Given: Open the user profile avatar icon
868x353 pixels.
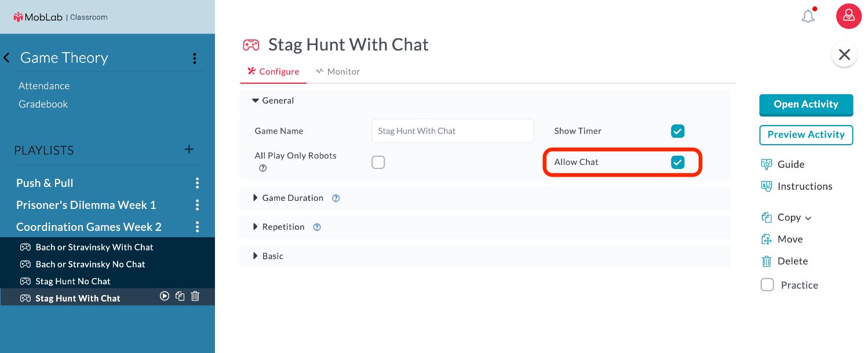Looking at the screenshot, I should click(848, 16).
